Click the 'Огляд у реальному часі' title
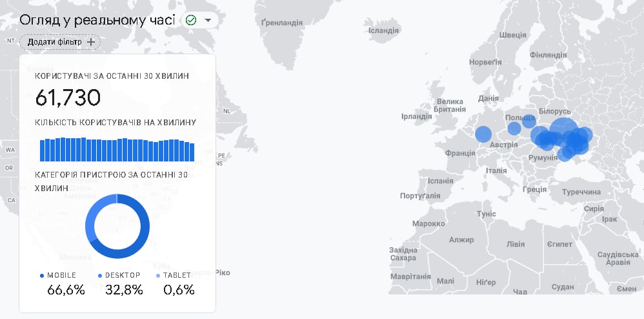Viewport: 644px width, 319px height. 97,20
